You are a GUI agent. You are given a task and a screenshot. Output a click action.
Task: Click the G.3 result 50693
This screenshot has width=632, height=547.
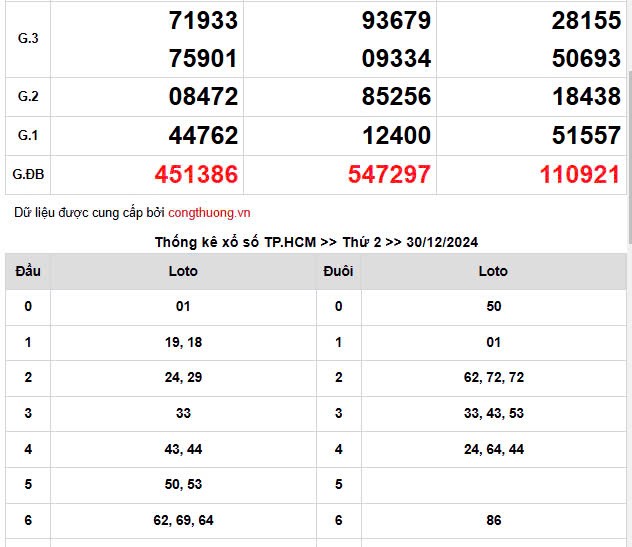586,59
